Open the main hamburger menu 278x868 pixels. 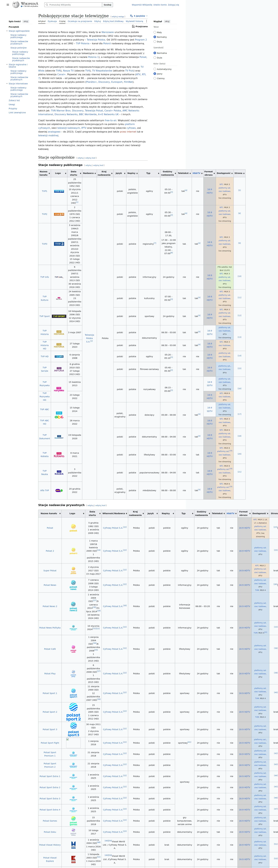(8, 5)
